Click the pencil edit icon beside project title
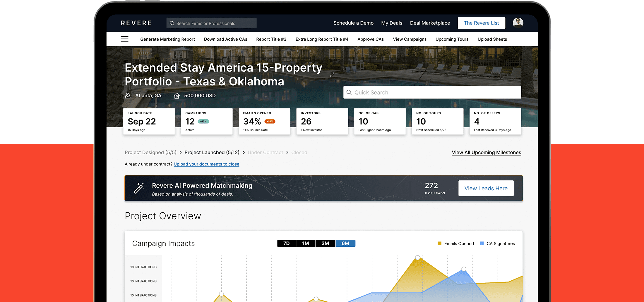Screen dimensions: 644x302 click(332, 74)
